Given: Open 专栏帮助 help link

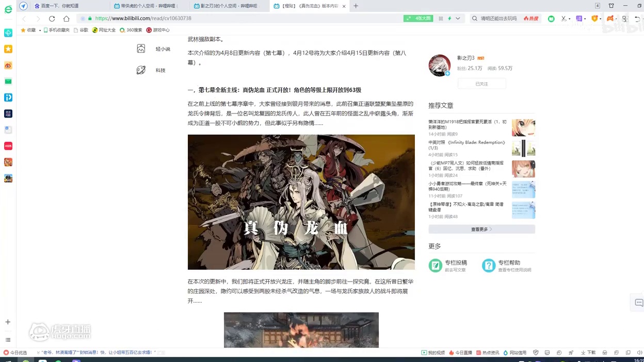Looking at the screenshot, I should (x=506, y=266).
